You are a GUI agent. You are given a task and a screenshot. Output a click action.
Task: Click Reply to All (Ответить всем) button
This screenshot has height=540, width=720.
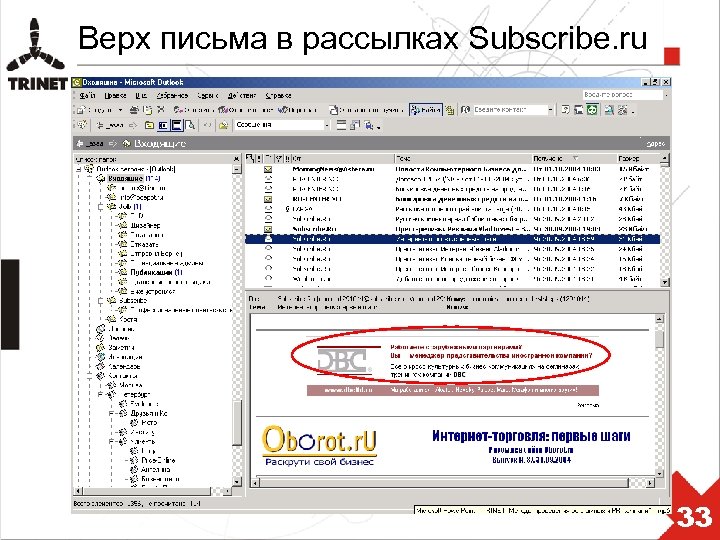point(246,110)
